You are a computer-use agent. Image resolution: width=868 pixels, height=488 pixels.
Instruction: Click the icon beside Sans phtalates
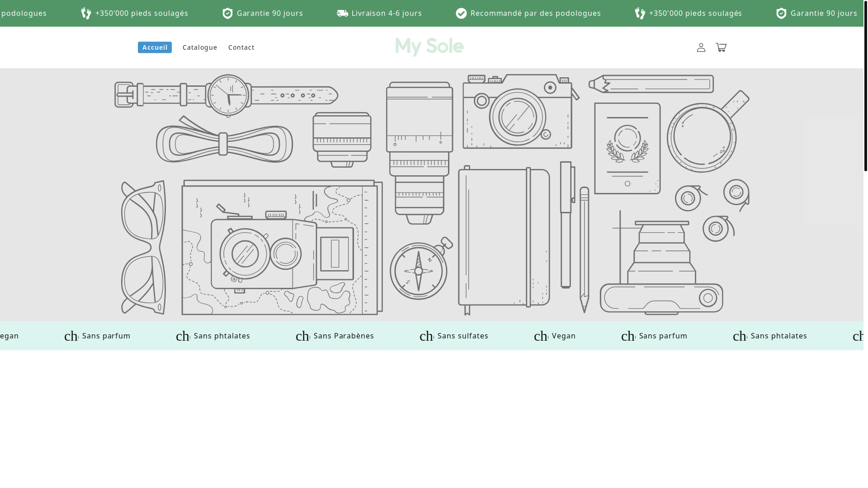point(183,336)
